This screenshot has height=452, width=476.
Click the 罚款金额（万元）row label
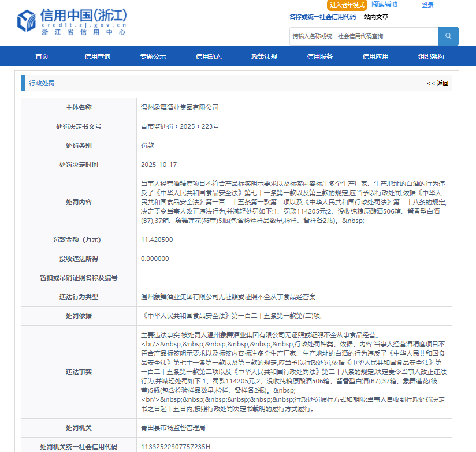[x=77, y=240]
